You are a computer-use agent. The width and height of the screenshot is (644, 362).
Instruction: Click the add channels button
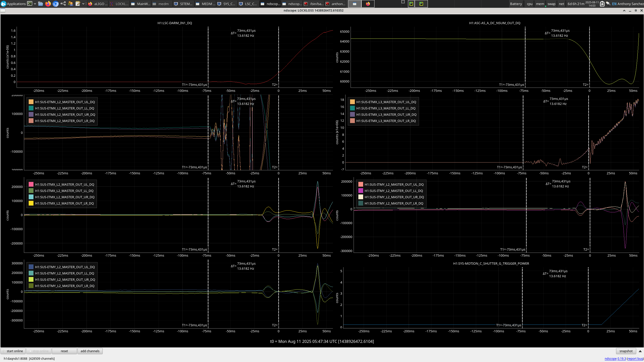click(x=90, y=351)
